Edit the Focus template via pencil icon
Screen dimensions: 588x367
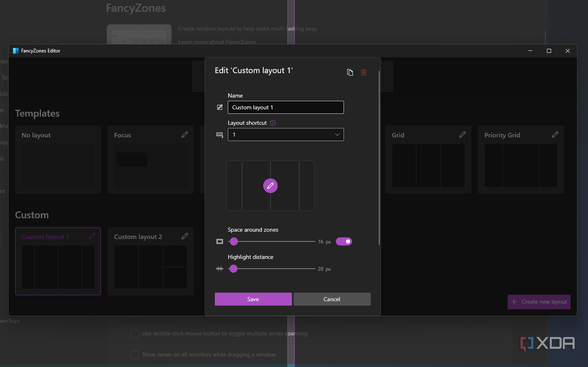tap(185, 135)
